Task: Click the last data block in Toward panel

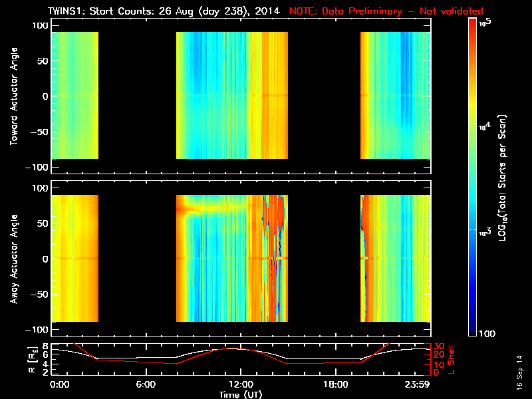Action: (396, 95)
